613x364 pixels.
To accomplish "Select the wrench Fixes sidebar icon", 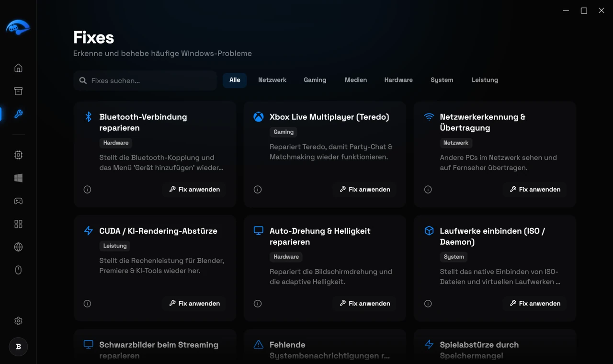I will pos(18,114).
